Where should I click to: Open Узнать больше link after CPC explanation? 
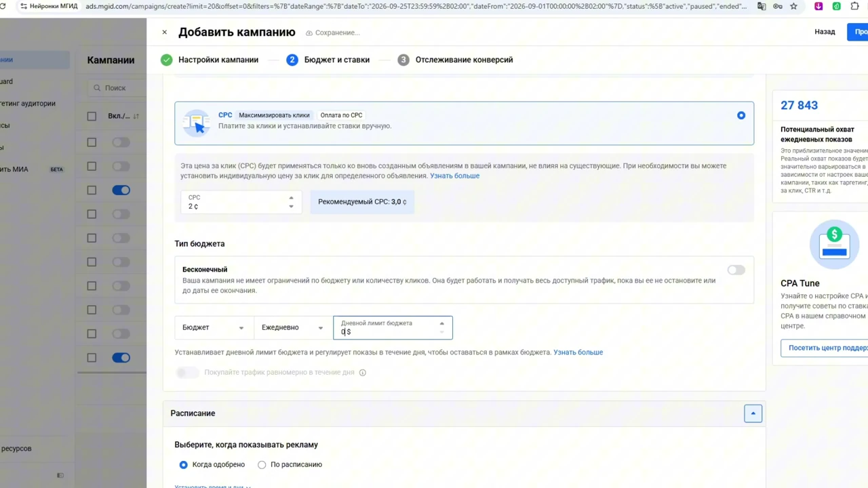coord(454,176)
